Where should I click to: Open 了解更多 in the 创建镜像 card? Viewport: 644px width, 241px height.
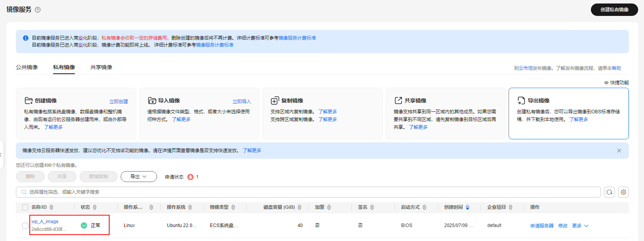coord(53,127)
